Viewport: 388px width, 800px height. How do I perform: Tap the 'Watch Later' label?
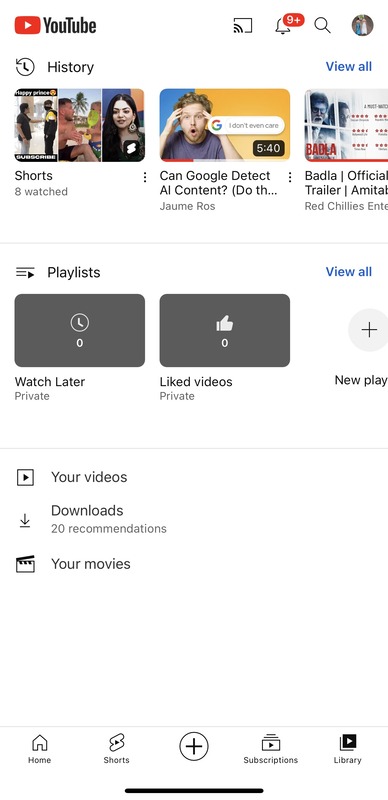click(x=50, y=382)
